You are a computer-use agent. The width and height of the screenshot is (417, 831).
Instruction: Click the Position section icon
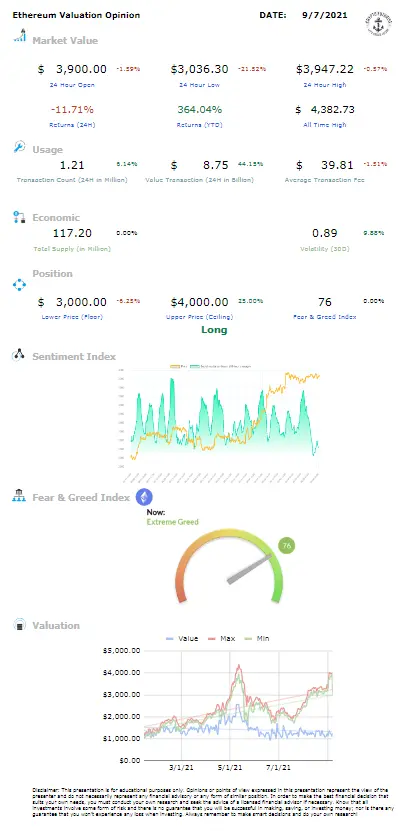[x=19, y=285]
